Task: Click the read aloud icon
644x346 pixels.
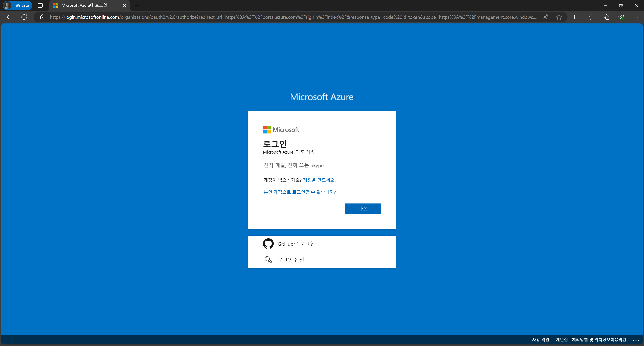Action: point(546,17)
